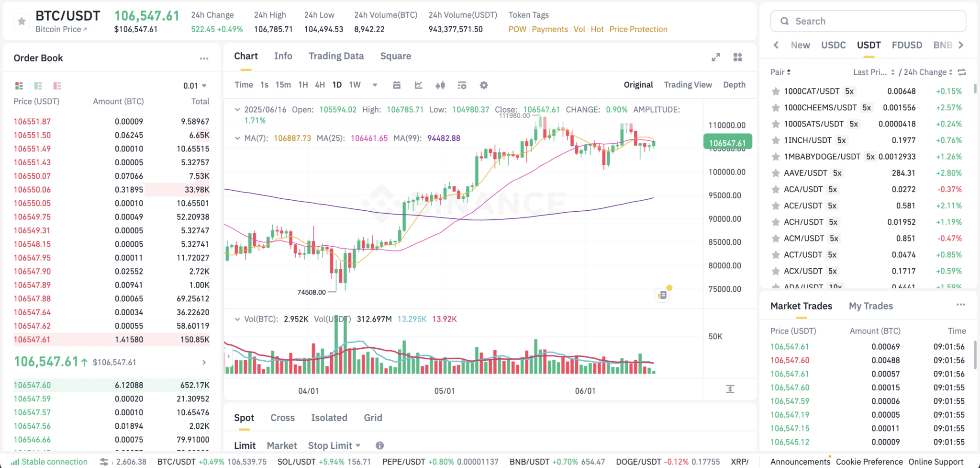Open the technical indicators line-chart icon
The height and width of the screenshot is (468, 980).
point(419,85)
